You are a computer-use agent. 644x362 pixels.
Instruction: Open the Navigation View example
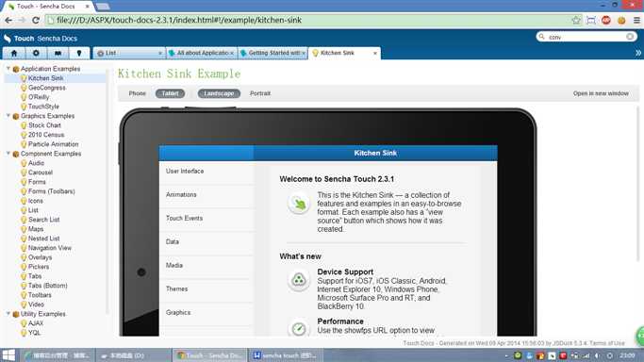tap(50, 248)
